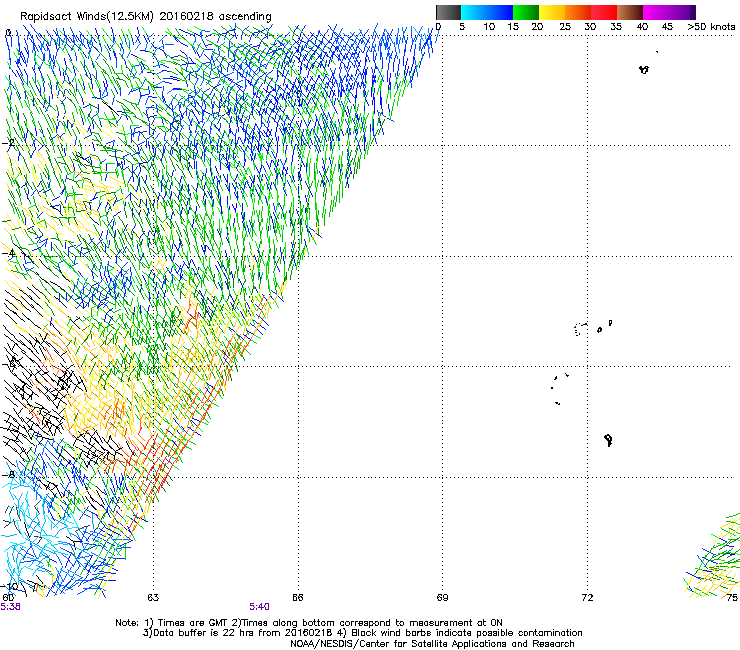Click the '30' label under the color bar

point(590,27)
